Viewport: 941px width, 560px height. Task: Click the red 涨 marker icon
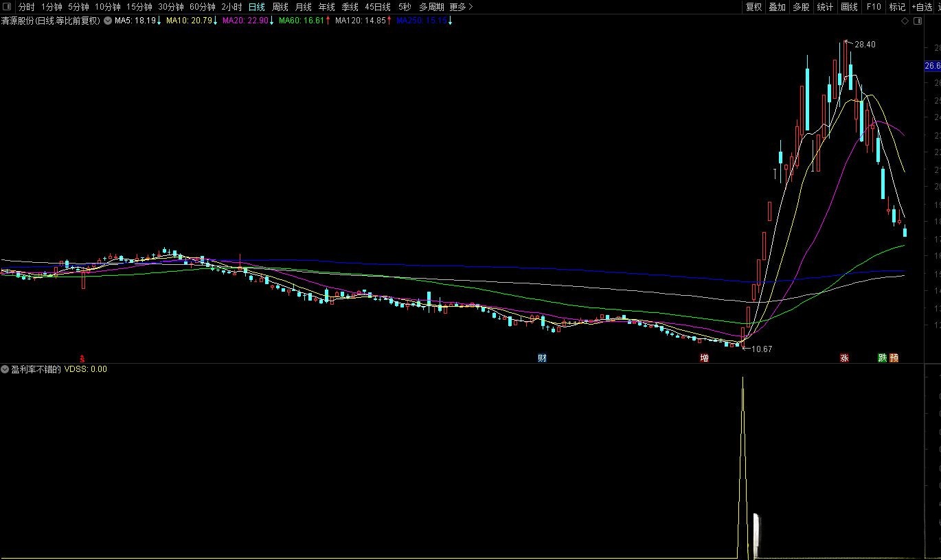(844, 358)
